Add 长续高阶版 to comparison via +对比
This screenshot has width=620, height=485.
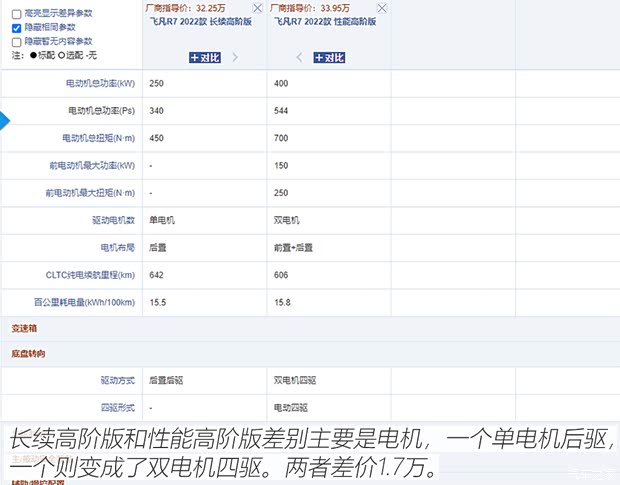point(205,58)
